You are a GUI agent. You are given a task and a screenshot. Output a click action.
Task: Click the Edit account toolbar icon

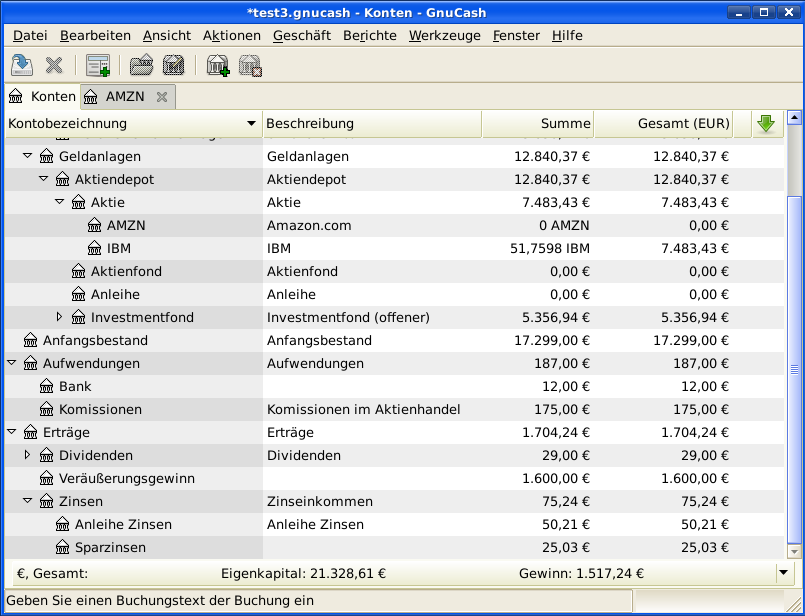click(x=173, y=66)
